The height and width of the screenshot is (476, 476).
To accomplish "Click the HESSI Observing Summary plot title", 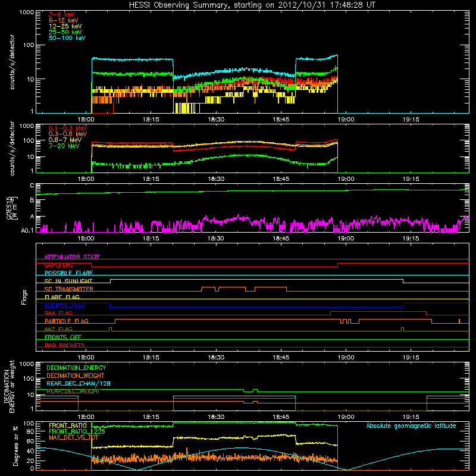I will point(252,5).
